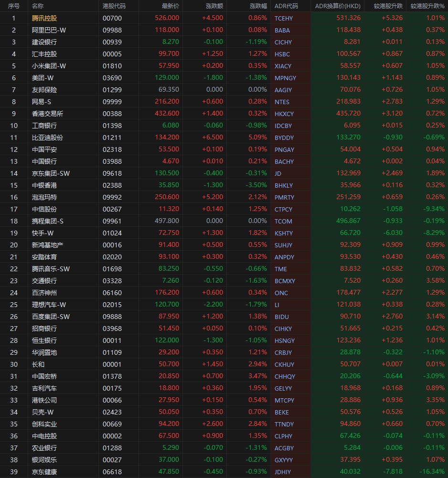Sort by the 涨跌幅 column header
The image size is (448, 478).
point(258,6)
